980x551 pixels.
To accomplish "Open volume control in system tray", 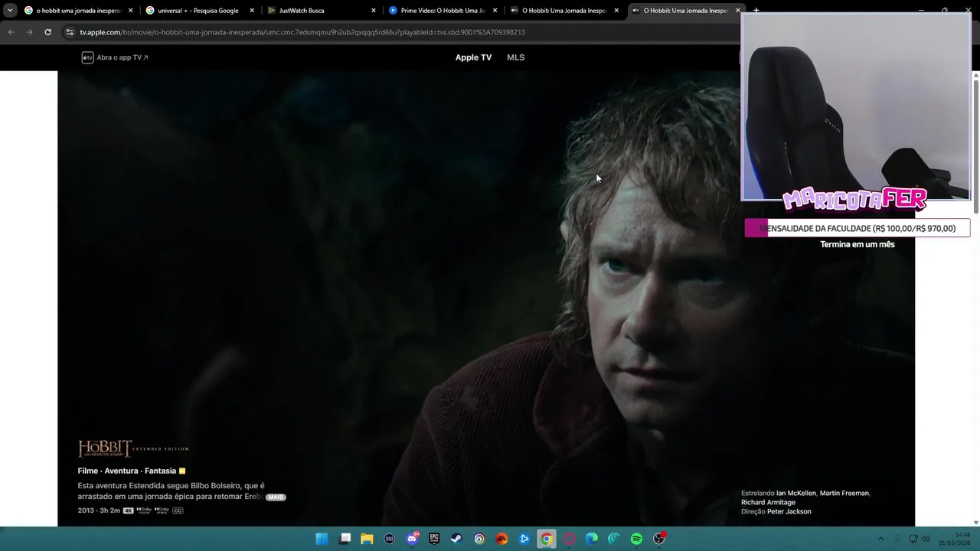I will pyautogui.click(x=926, y=539).
